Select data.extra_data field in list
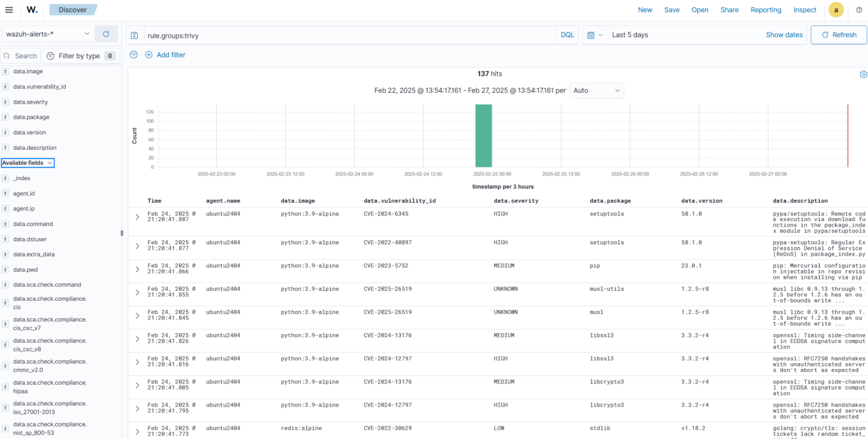Image resolution: width=868 pixels, height=439 pixels. 34,255
